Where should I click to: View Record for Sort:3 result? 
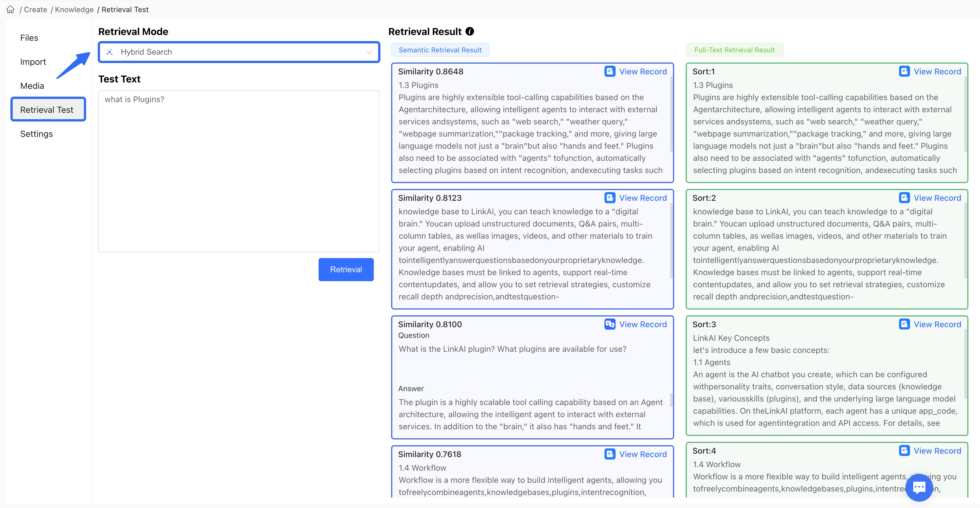[938, 325]
